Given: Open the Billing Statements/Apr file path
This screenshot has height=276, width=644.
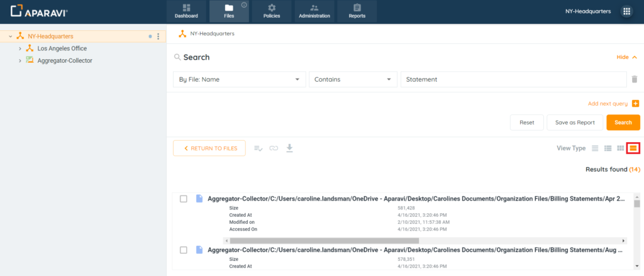Looking at the screenshot, I should 416,199.
